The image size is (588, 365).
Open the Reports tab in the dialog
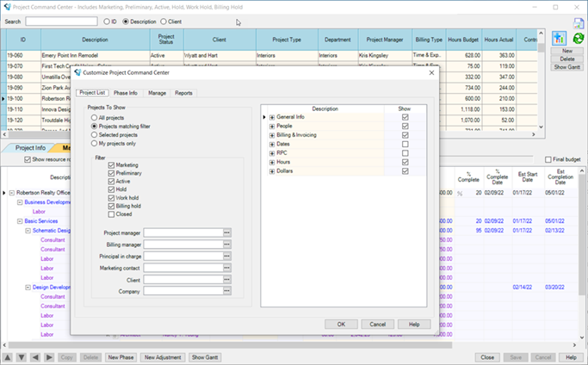pyautogui.click(x=184, y=93)
